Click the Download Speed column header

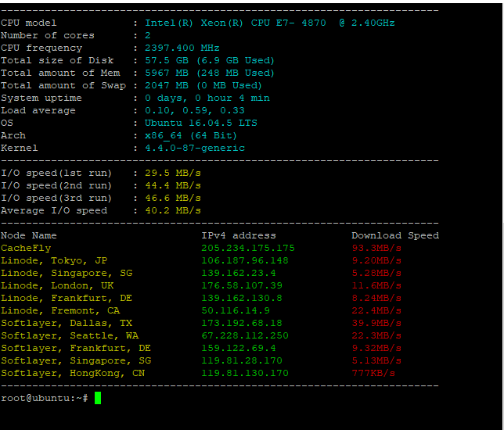pyautogui.click(x=395, y=235)
